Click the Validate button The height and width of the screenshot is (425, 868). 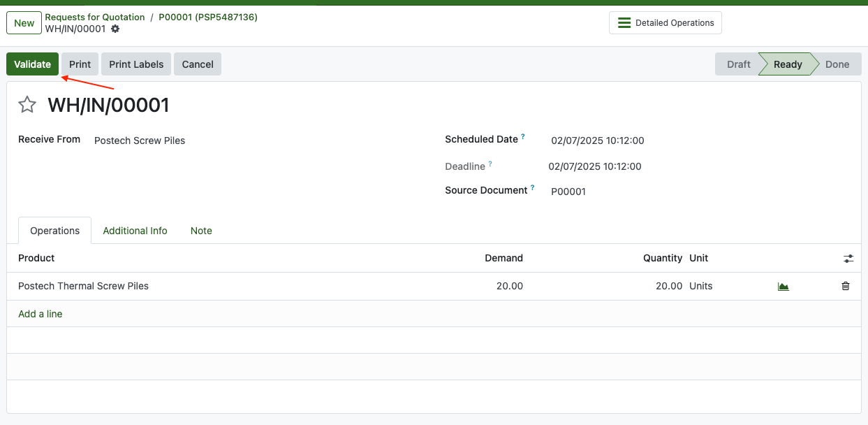[33, 64]
